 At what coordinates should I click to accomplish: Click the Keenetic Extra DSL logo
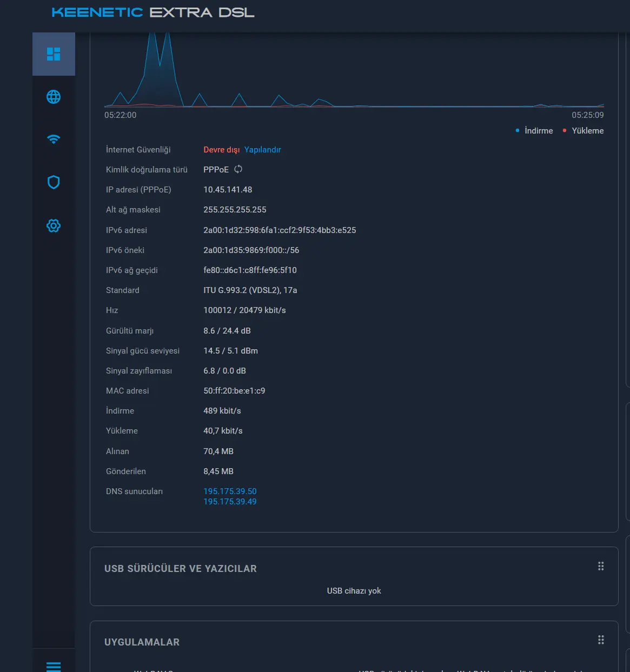coord(153,12)
